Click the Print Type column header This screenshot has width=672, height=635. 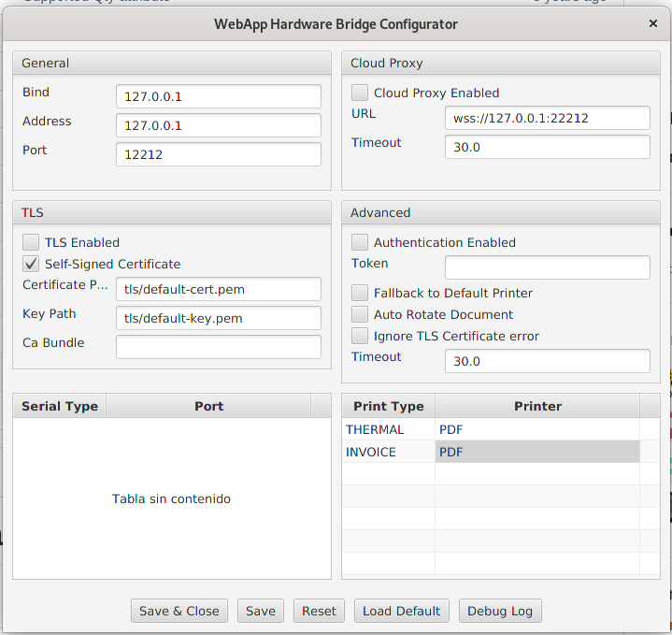(x=388, y=406)
